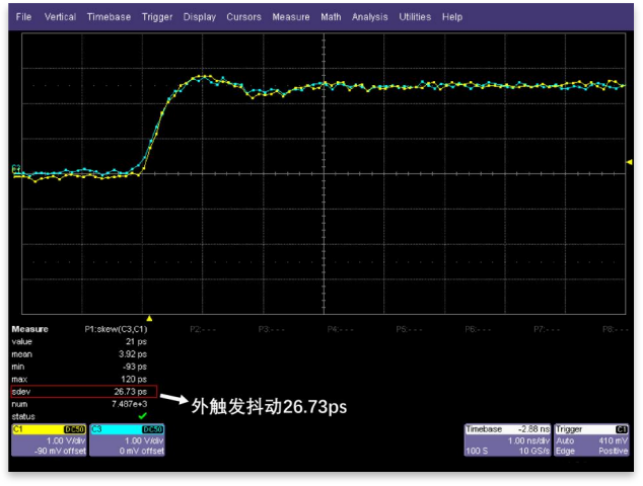Click the yellow C1 channel label badge
The image size is (643, 486).
tap(19, 429)
